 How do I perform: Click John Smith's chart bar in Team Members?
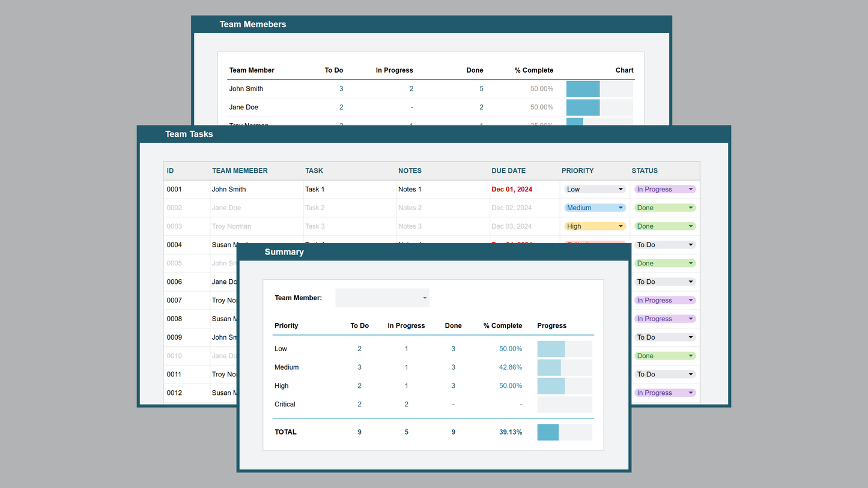tap(599, 89)
